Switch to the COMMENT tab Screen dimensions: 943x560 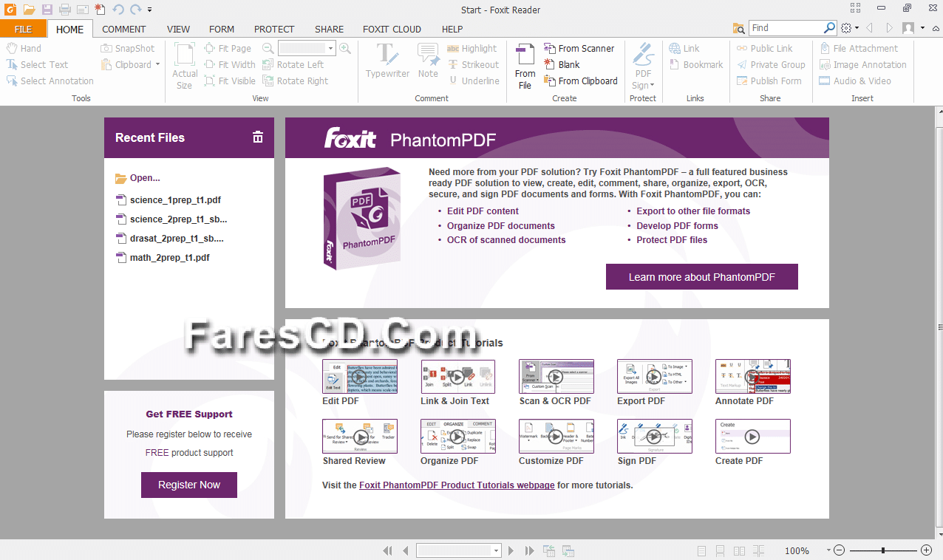tap(124, 29)
